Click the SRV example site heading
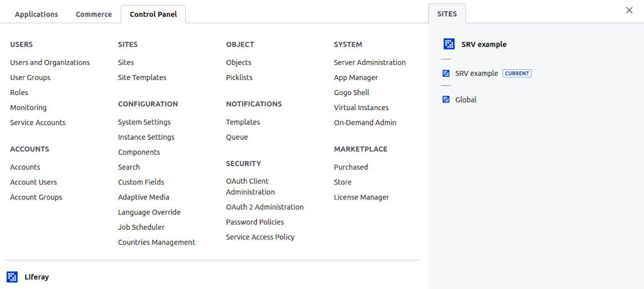The width and height of the screenshot is (644, 289). coord(484,45)
